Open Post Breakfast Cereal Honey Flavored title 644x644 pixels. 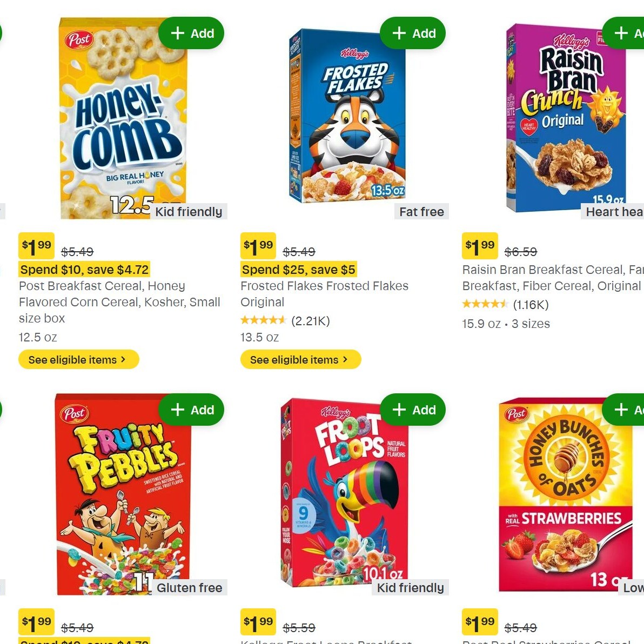pos(119,301)
